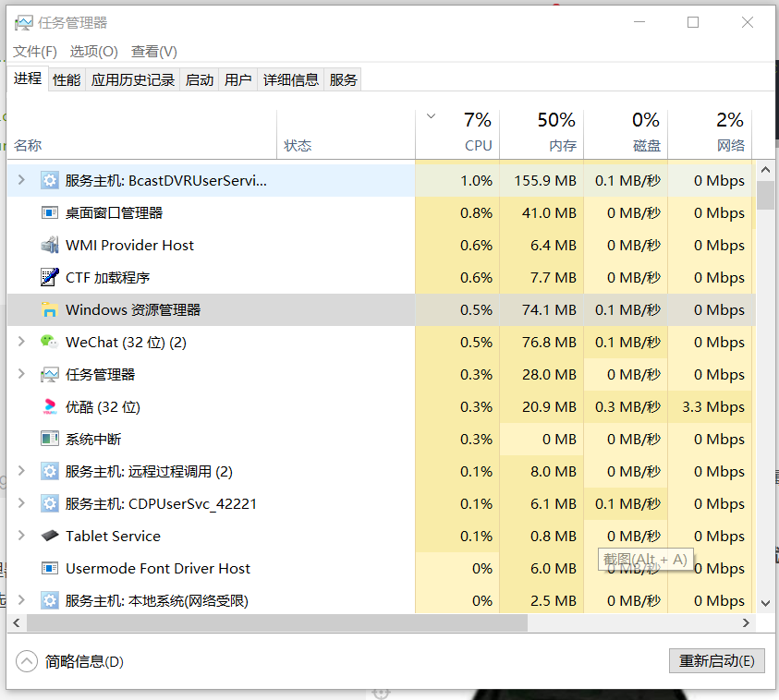Switch to the 应用历史记录 tab
The width and height of the screenshot is (779, 700).
[133, 80]
